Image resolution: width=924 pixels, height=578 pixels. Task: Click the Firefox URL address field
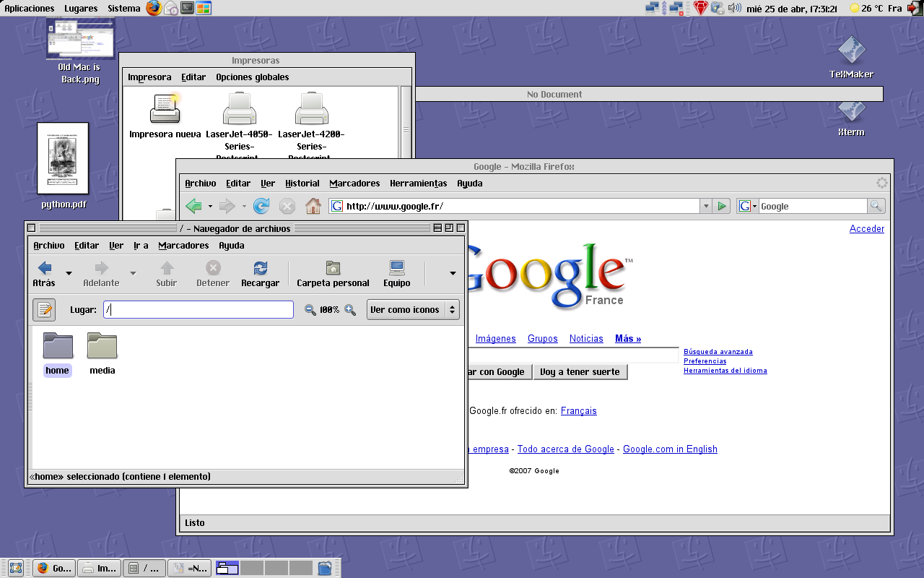pyautogui.click(x=514, y=207)
